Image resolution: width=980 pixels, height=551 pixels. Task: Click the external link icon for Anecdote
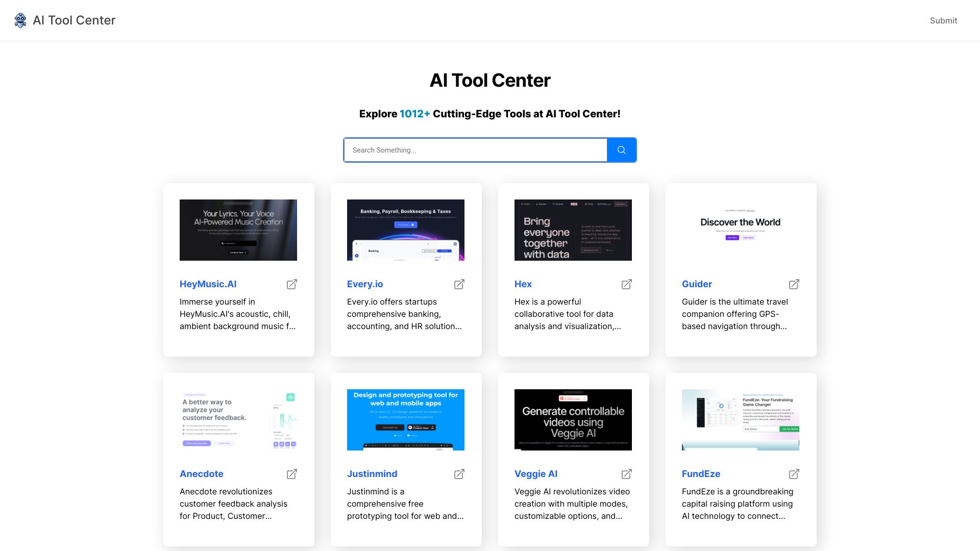tap(291, 473)
